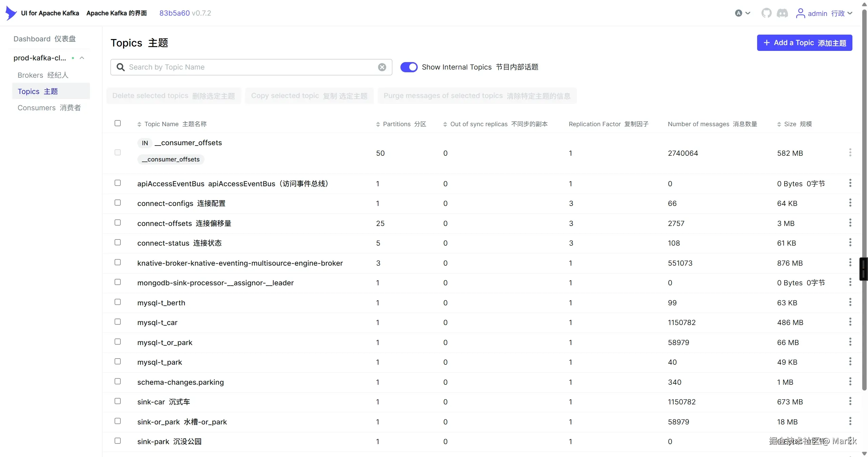Select the mysql-t_berth topic checkbox
The image size is (868, 457).
(x=118, y=302)
